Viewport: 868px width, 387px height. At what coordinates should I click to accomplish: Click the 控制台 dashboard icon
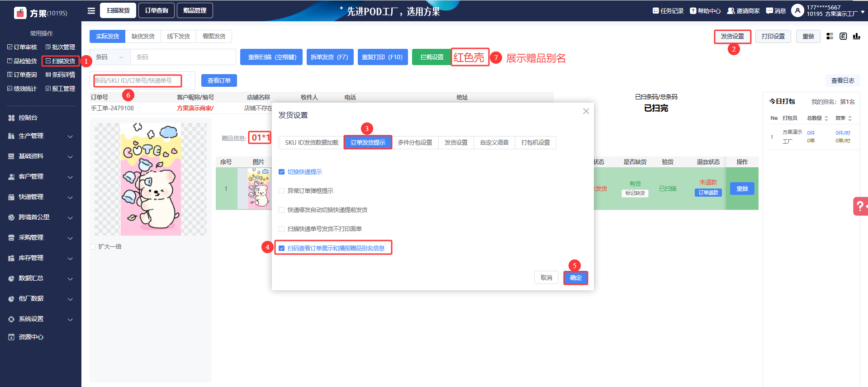click(11, 118)
